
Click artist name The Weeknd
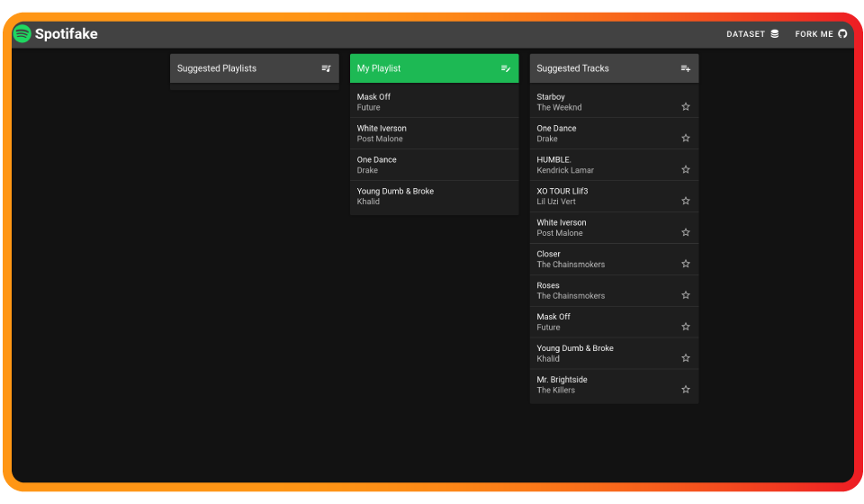559,107
